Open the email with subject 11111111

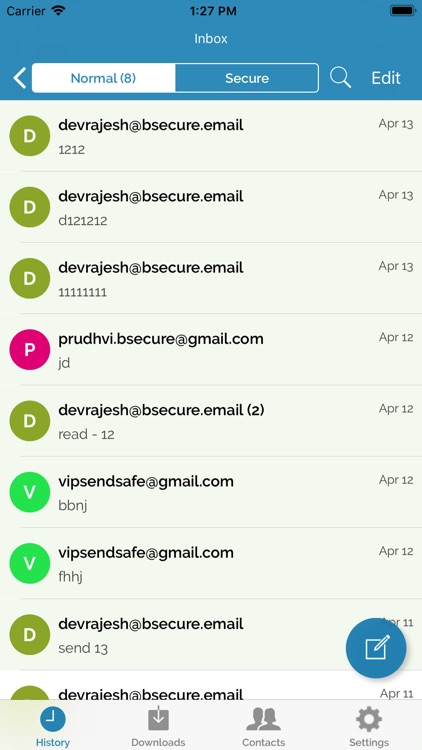(211, 278)
